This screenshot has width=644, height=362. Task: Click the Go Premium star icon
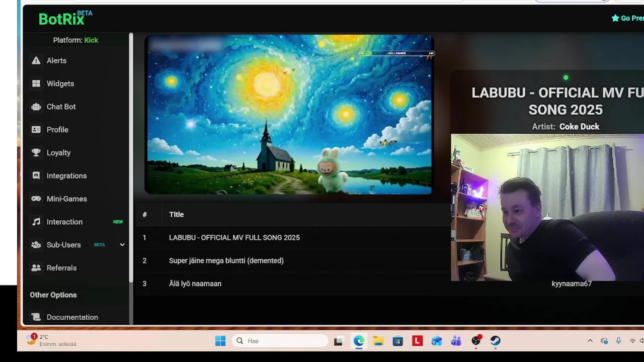click(x=615, y=18)
